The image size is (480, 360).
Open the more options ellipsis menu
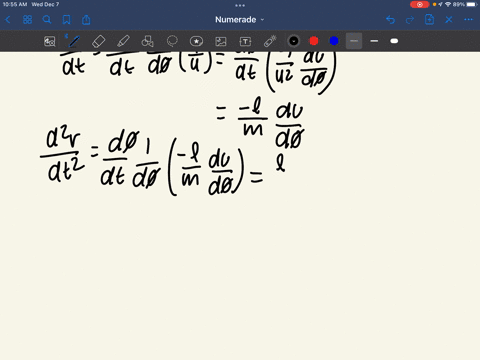coord(468,20)
